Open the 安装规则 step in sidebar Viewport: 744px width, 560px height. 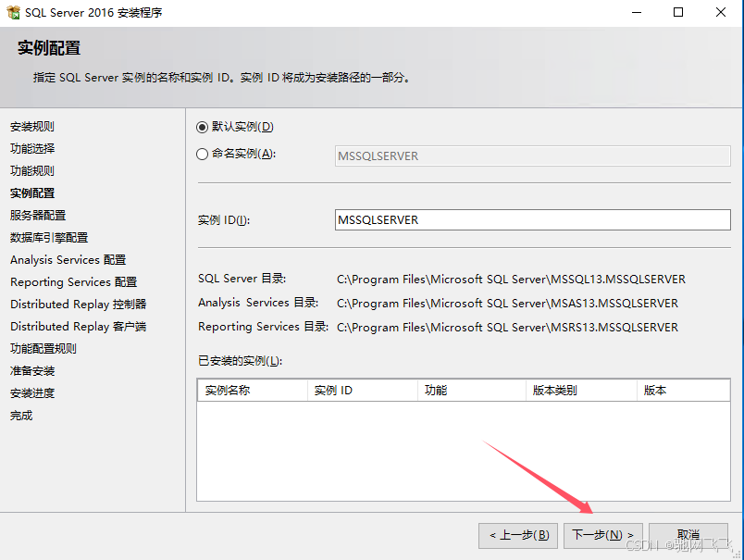32,127
